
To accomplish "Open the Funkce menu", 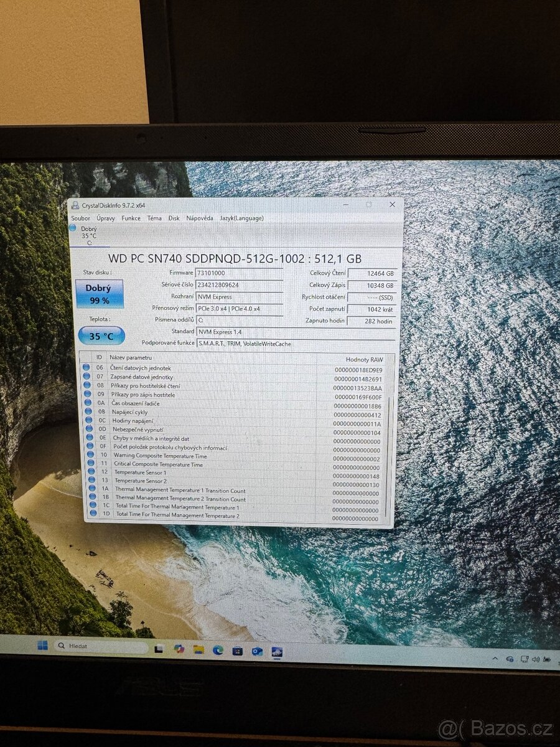I will point(131,218).
